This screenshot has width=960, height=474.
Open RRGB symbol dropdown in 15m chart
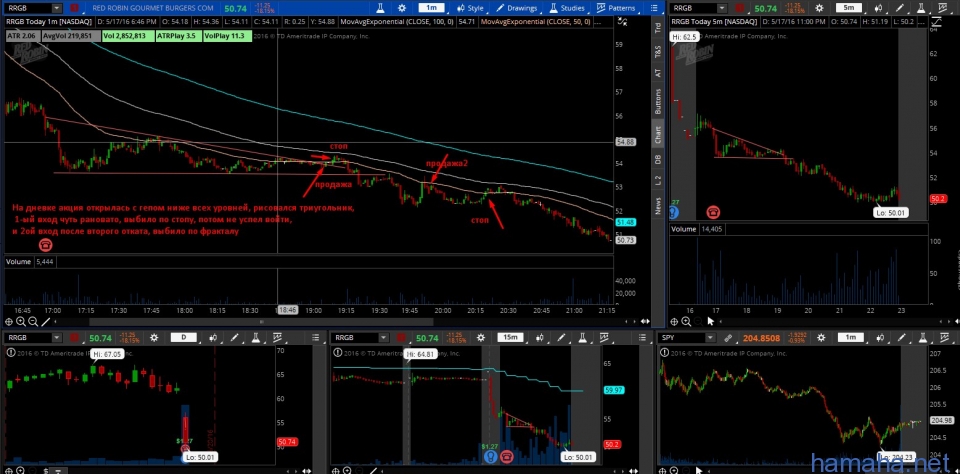(383, 337)
